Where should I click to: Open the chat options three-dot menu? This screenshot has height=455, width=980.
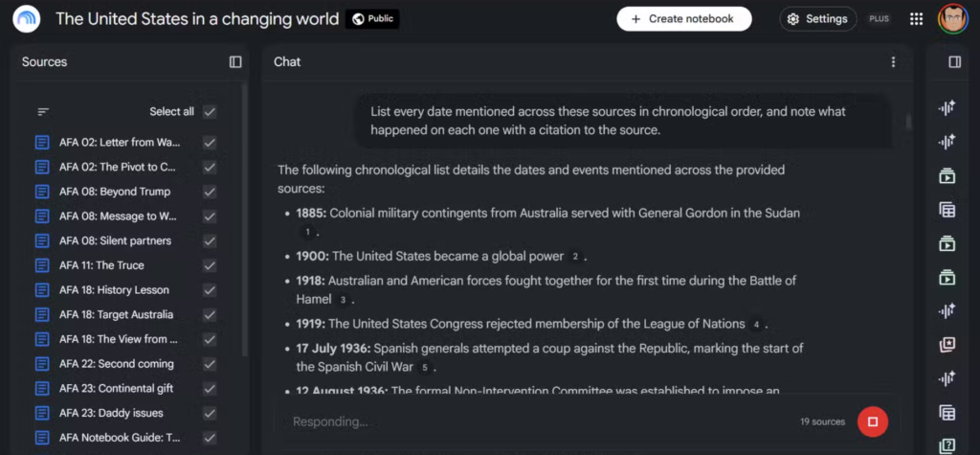(x=893, y=62)
